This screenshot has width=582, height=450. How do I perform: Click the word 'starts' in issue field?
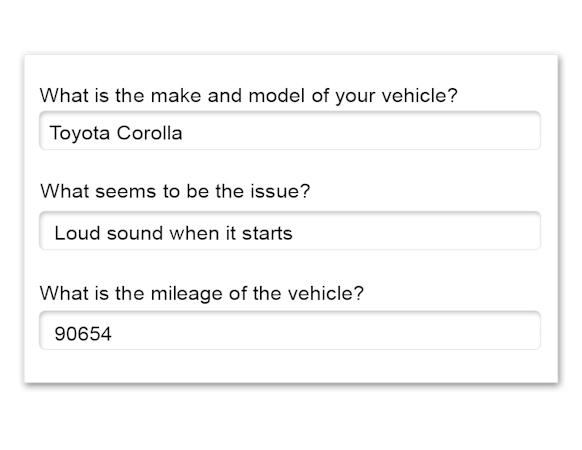point(267,234)
